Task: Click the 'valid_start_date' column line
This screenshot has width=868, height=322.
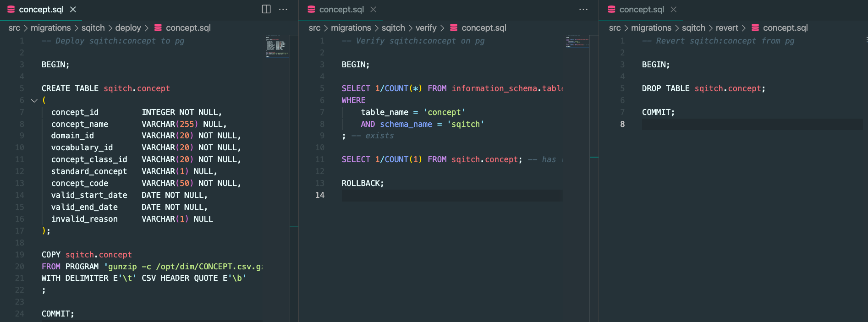Action: click(130, 195)
